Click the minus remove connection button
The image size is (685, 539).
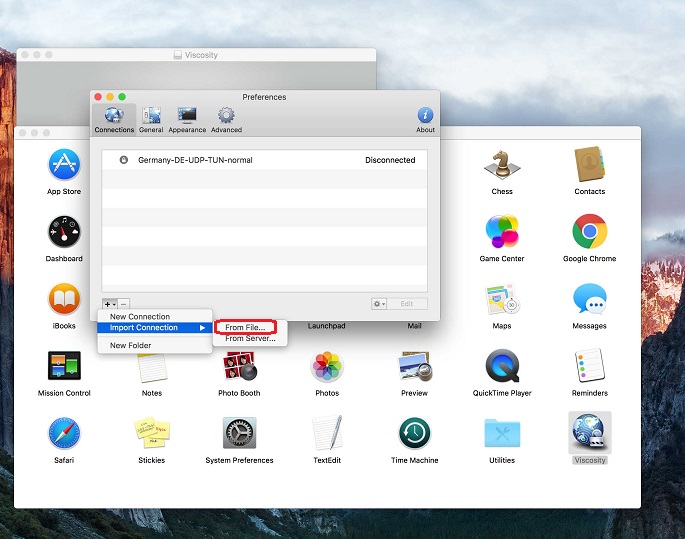click(x=124, y=303)
